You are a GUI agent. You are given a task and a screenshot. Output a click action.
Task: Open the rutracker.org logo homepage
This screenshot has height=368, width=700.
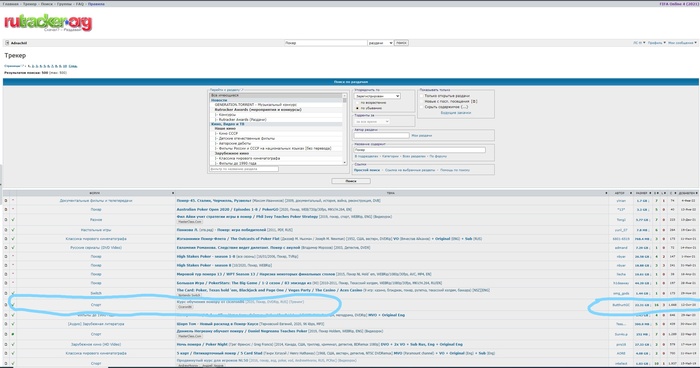pyautogui.click(x=48, y=23)
